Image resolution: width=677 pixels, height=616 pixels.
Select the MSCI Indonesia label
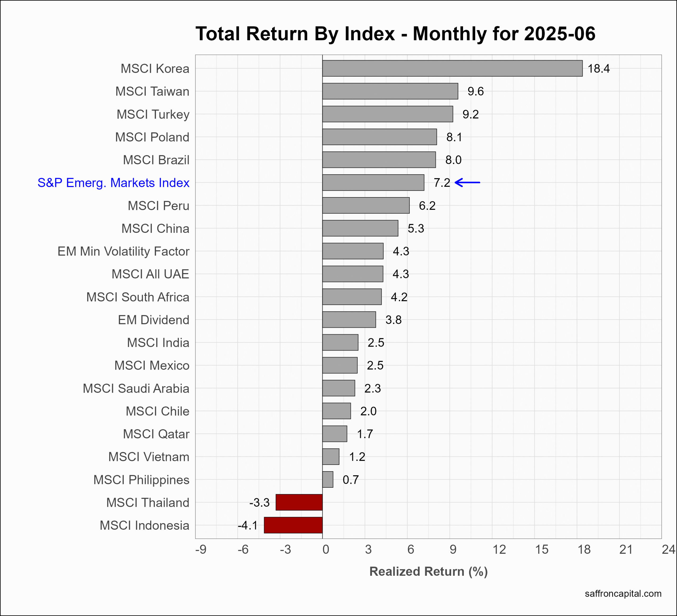(x=144, y=526)
